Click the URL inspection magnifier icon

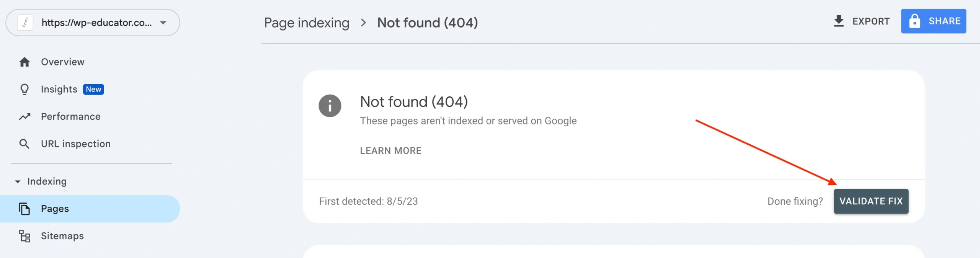coord(24,144)
